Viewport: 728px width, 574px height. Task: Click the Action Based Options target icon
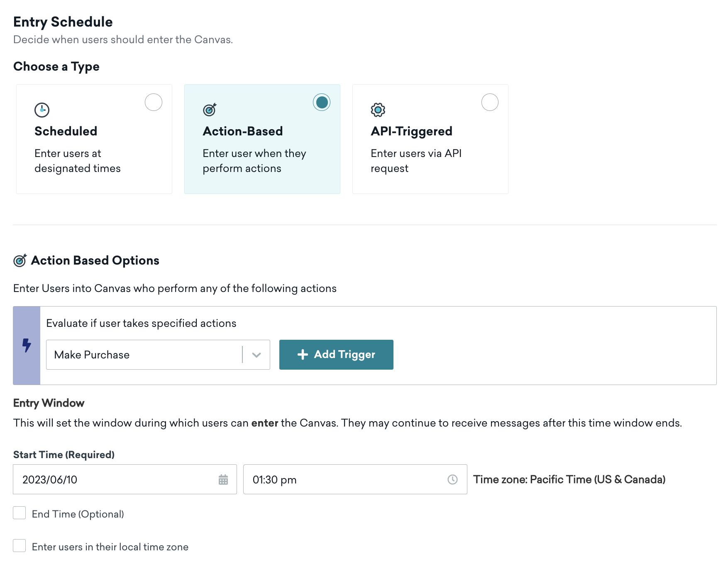click(x=20, y=260)
